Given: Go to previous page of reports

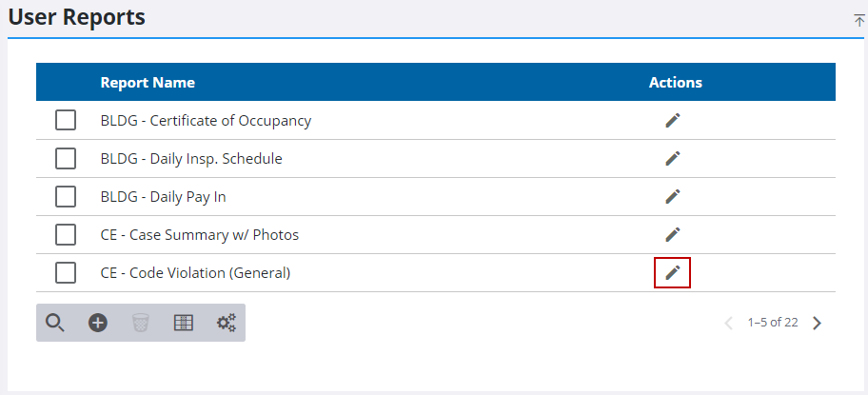Looking at the screenshot, I should pyautogui.click(x=729, y=323).
